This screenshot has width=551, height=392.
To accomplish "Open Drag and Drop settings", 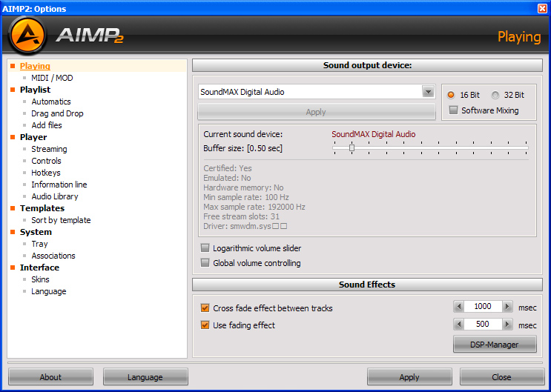I will click(x=57, y=113).
